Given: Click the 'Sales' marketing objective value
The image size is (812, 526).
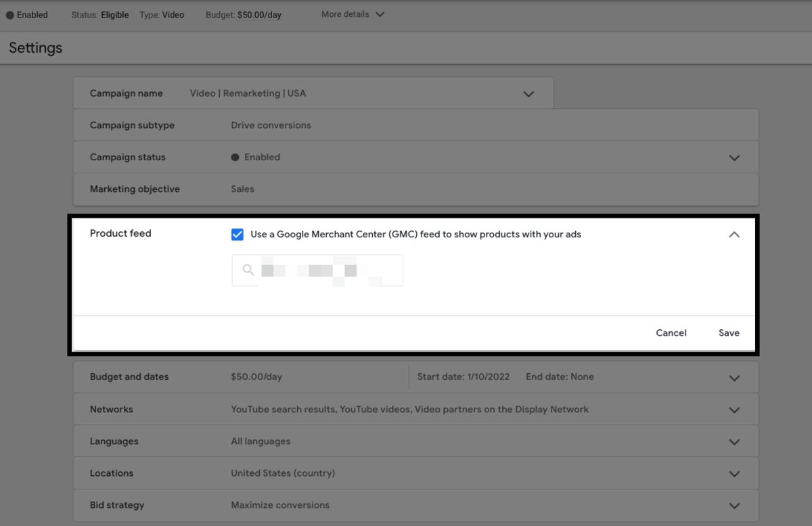Looking at the screenshot, I should pyautogui.click(x=242, y=189).
